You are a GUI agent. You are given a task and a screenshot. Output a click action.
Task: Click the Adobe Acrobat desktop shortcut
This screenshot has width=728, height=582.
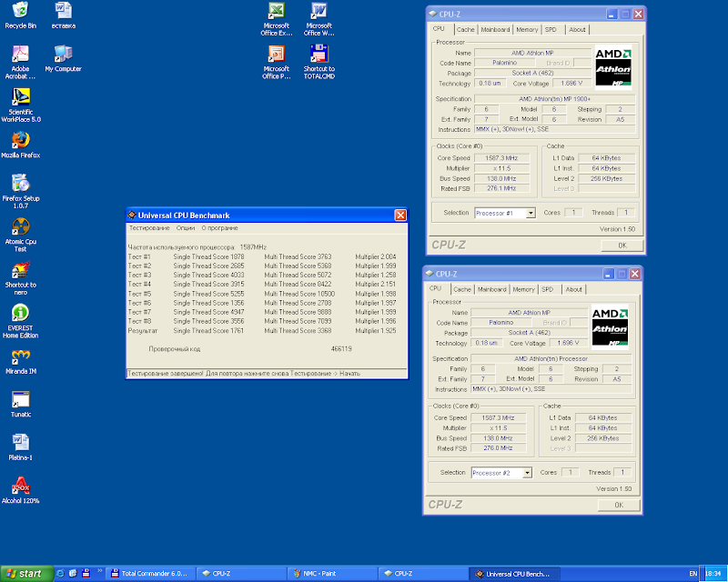20,62
